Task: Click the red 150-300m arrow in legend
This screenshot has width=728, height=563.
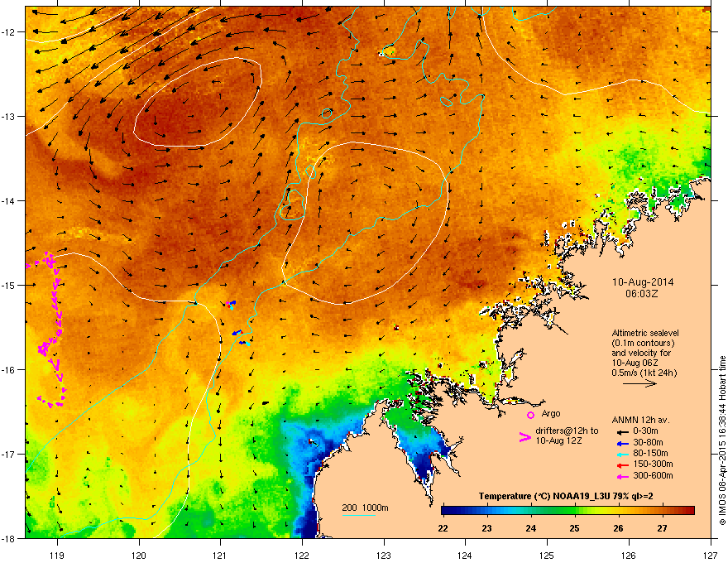Action: click(x=623, y=465)
